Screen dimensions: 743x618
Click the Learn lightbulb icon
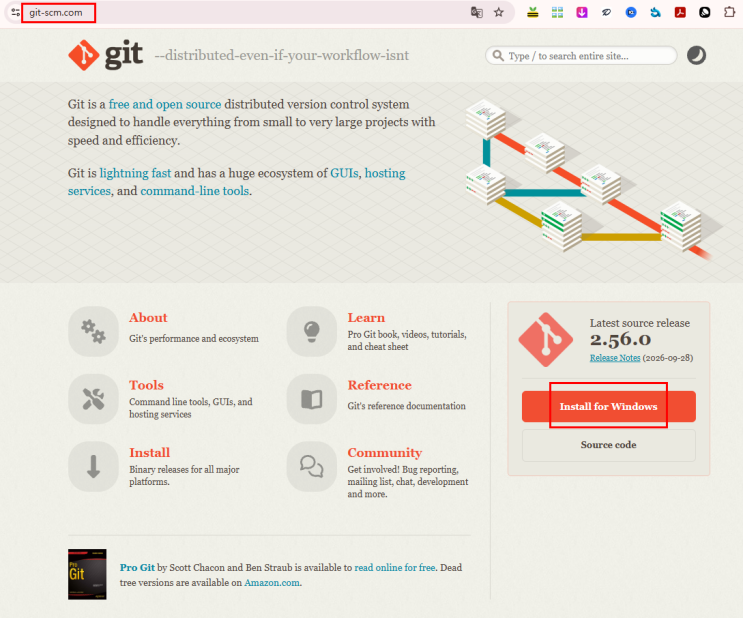tap(312, 331)
